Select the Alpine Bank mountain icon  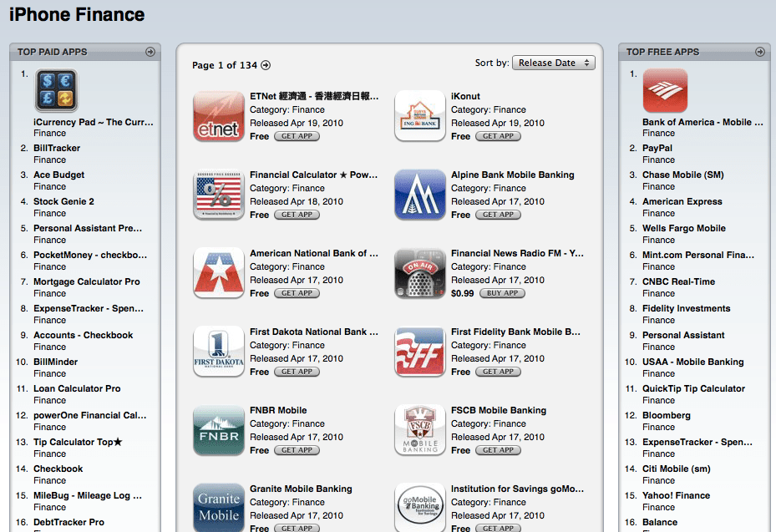(x=419, y=195)
